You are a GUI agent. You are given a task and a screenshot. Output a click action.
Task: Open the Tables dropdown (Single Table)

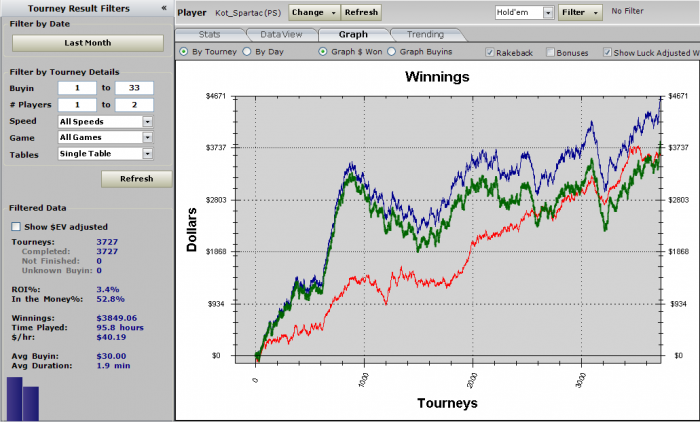105,154
